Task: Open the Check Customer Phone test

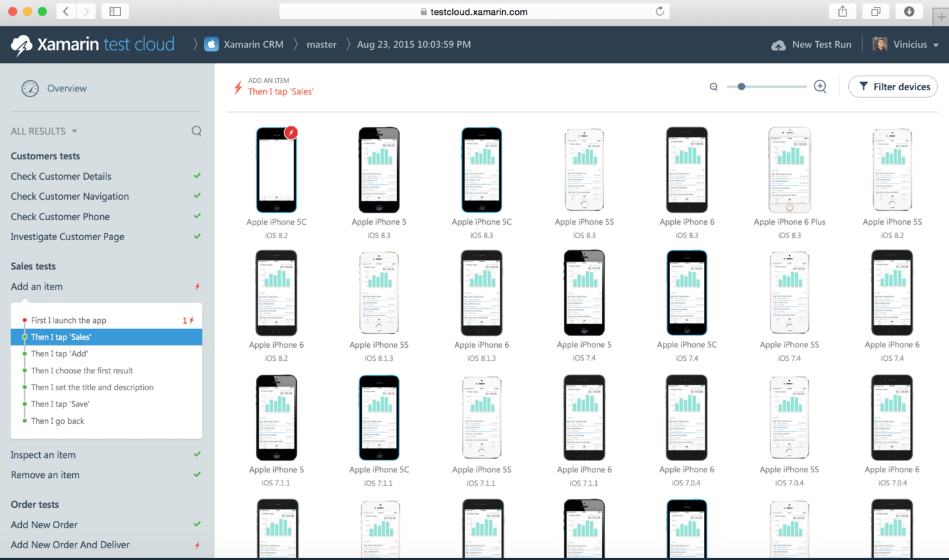Action: tap(60, 217)
